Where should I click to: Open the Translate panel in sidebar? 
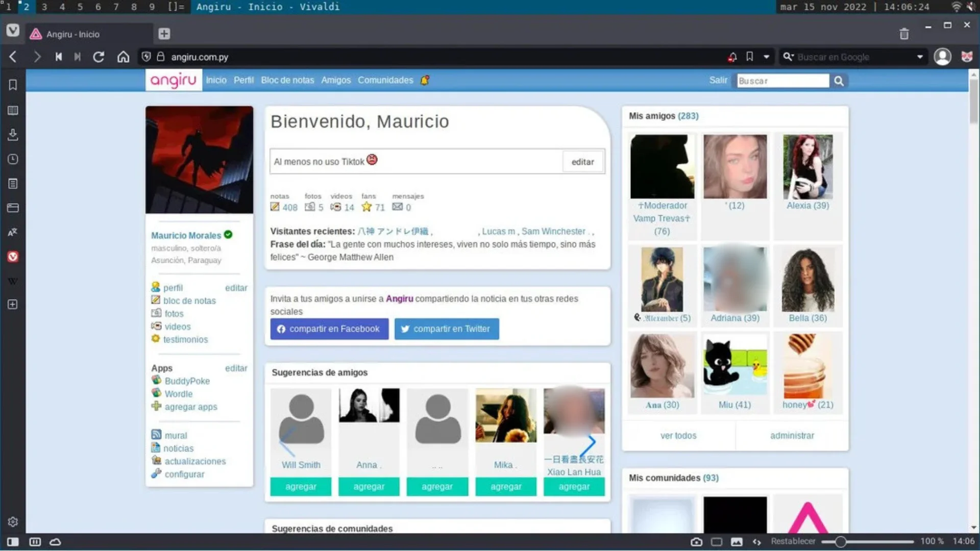pos(13,232)
